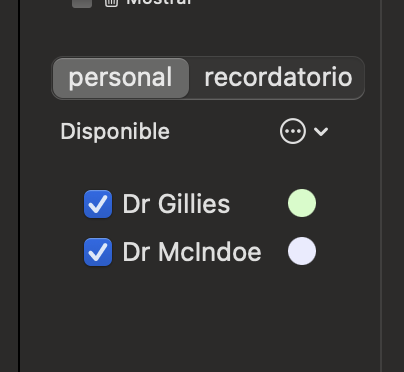Open the ellipsis actions menu beside Disponible

[x=293, y=131]
